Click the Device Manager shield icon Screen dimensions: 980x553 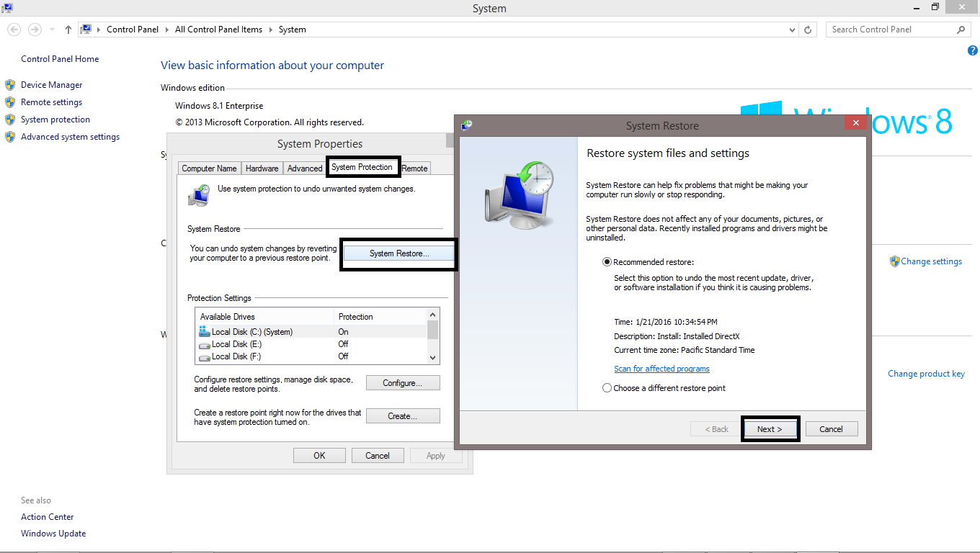(10, 85)
